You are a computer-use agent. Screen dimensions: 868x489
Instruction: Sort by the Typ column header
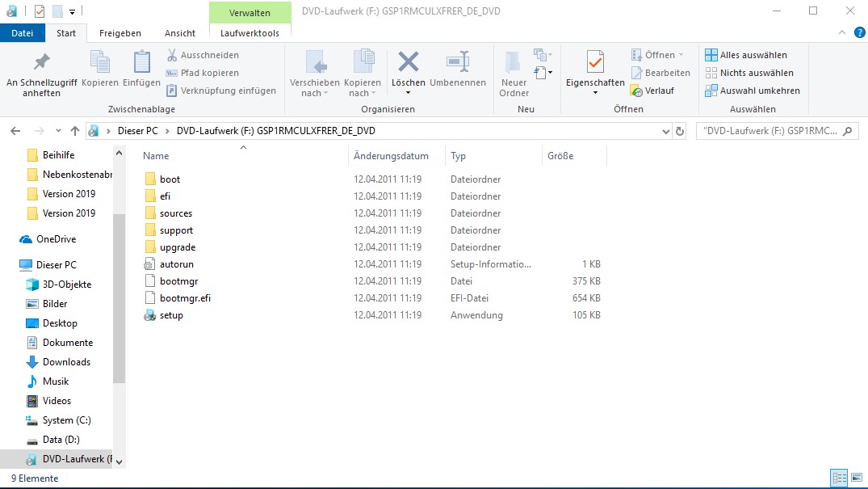[458, 156]
